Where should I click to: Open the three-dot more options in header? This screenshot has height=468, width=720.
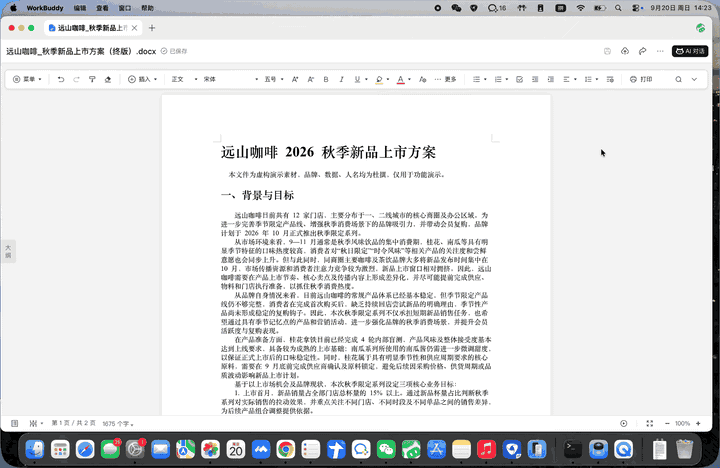[x=660, y=51]
